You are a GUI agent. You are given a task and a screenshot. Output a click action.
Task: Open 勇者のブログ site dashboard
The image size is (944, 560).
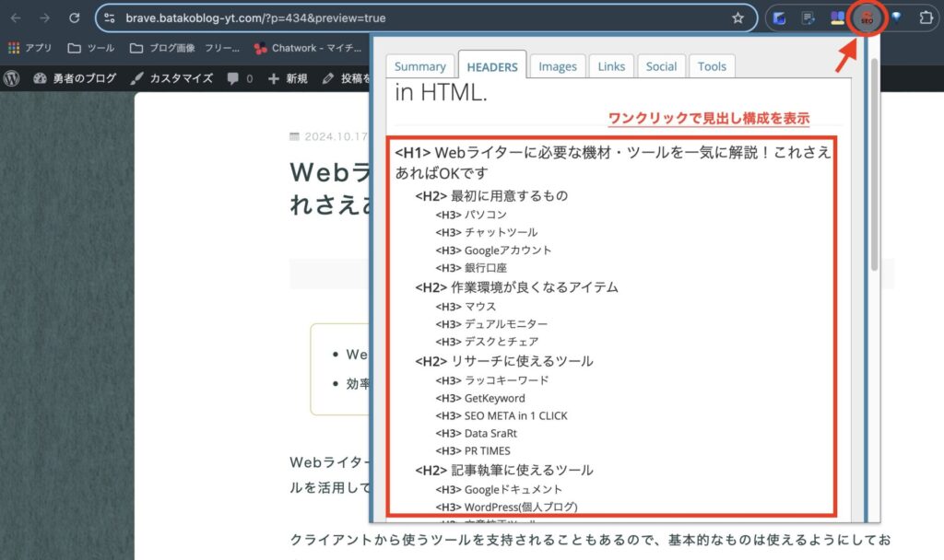tap(75, 78)
